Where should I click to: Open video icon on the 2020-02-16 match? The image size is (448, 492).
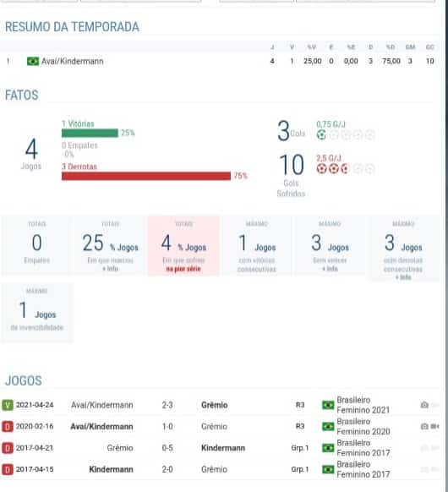pos(434,426)
